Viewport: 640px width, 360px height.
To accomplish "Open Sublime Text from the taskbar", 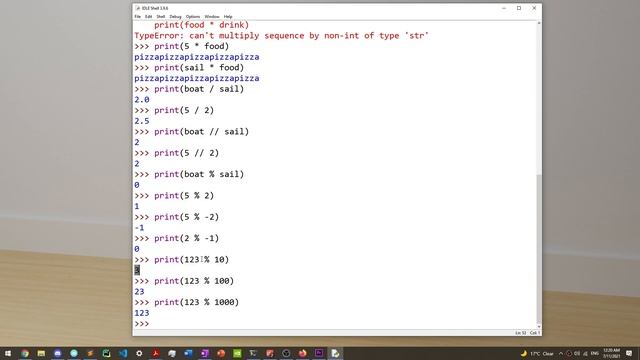I will (x=90, y=353).
